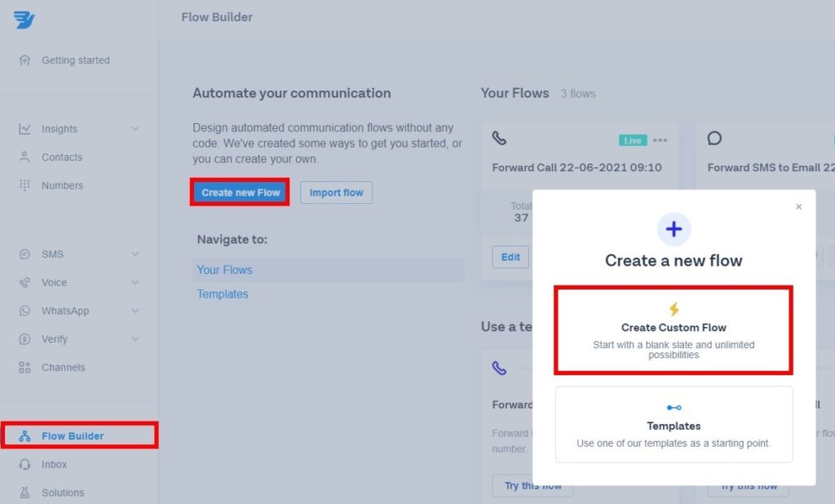Image resolution: width=835 pixels, height=504 pixels.
Task: Click Import flow button
Action: click(336, 192)
